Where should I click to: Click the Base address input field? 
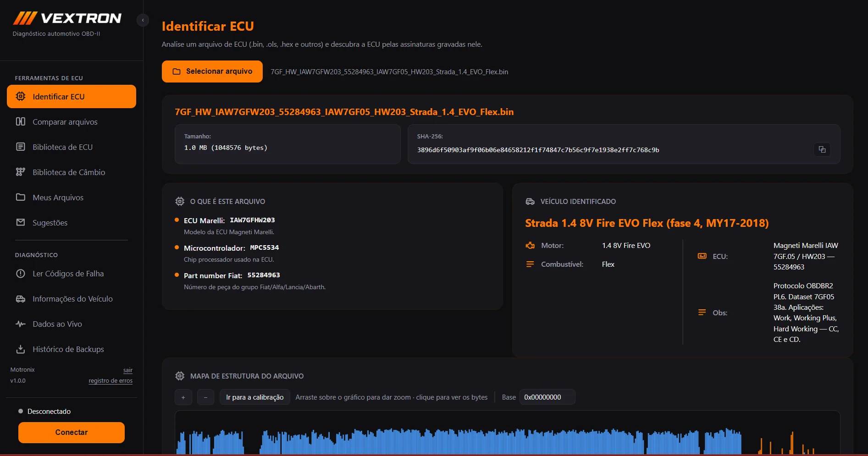pyautogui.click(x=547, y=397)
